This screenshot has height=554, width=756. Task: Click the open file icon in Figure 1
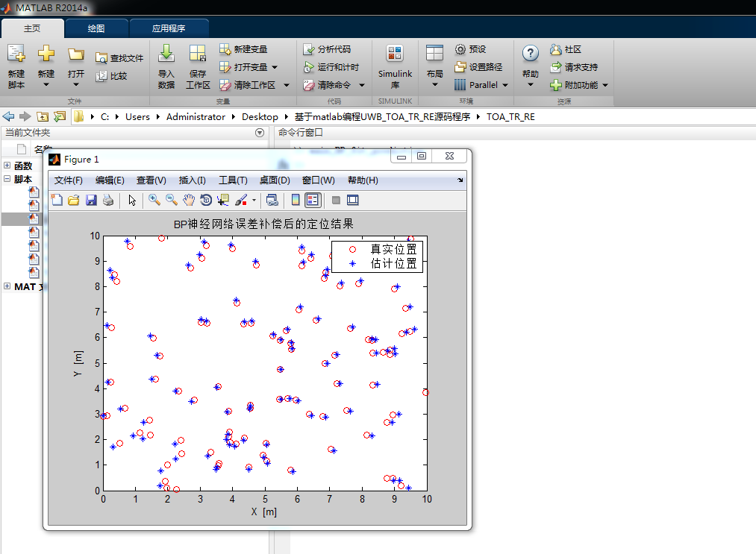tap(74, 200)
